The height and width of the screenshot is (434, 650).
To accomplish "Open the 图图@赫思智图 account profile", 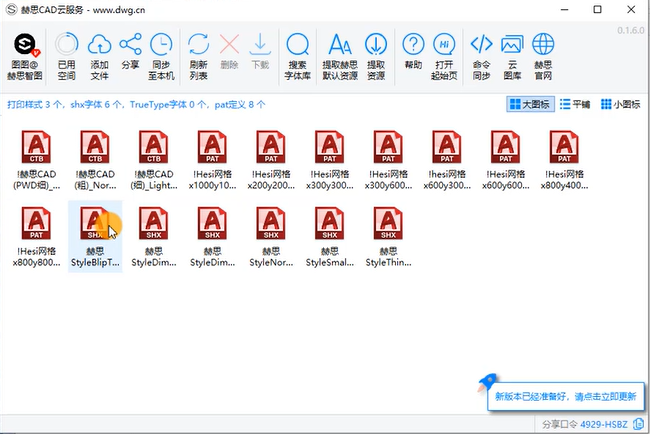I will [25, 56].
